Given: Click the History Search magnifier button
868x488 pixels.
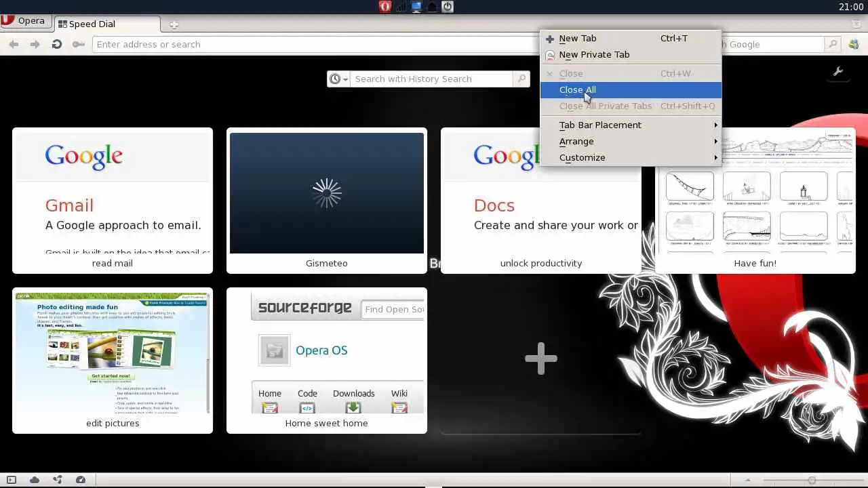Looking at the screenshot, I should [x=521, y=79].
